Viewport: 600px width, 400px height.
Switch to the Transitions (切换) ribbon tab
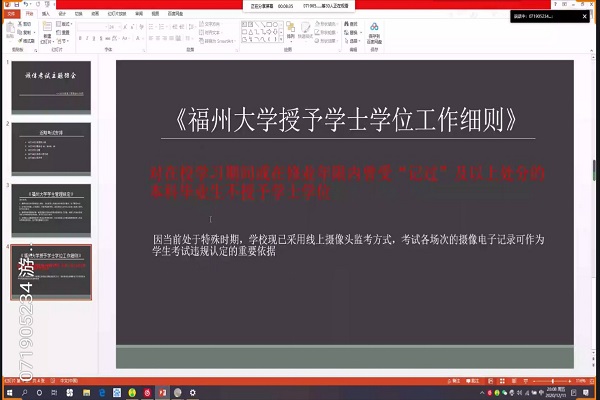79,13
